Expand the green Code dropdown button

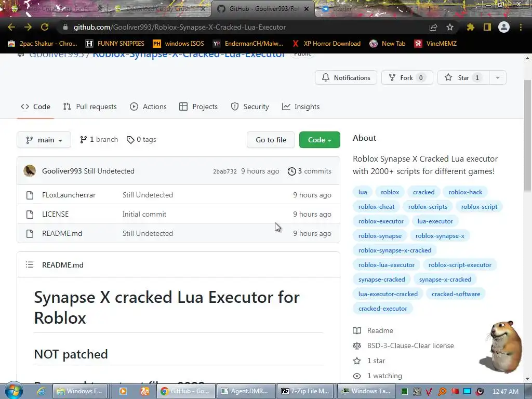320,140
